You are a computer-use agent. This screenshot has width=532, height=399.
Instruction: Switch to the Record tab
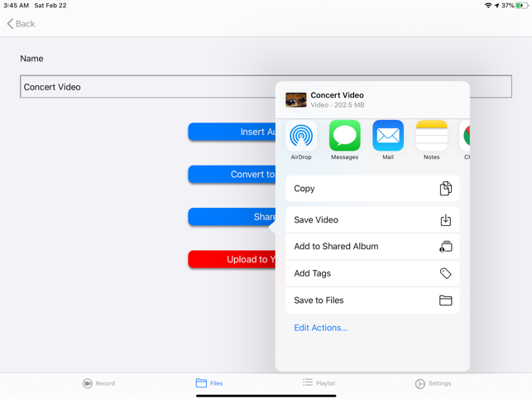coord(98,383)
